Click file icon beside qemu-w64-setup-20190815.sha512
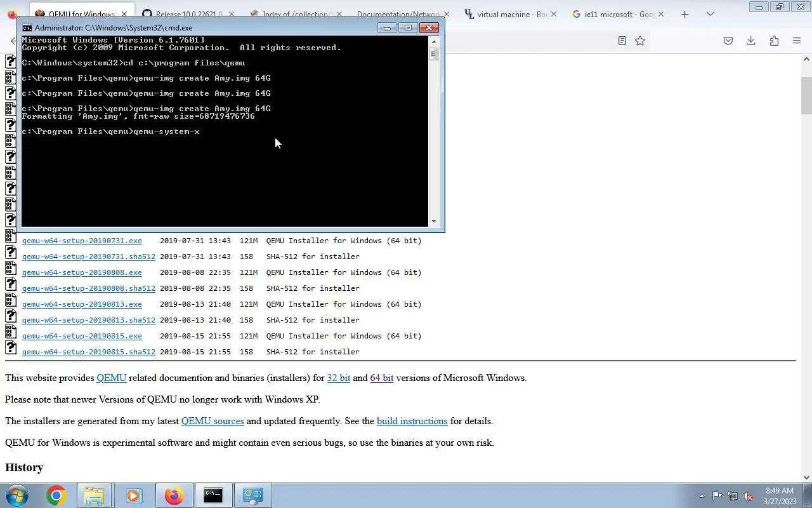 pos(11,347)
